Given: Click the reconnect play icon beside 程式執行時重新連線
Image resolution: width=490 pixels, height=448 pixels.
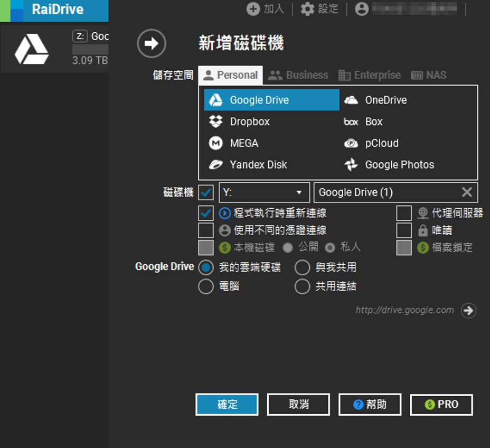Looking at the screenshot, I should pyautogui.click(x=225, y=213).
